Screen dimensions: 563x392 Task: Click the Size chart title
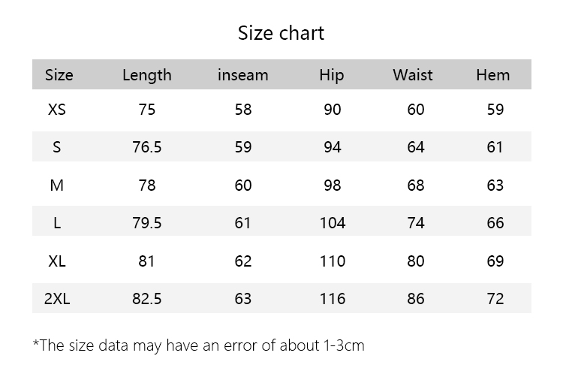point(281,33)
